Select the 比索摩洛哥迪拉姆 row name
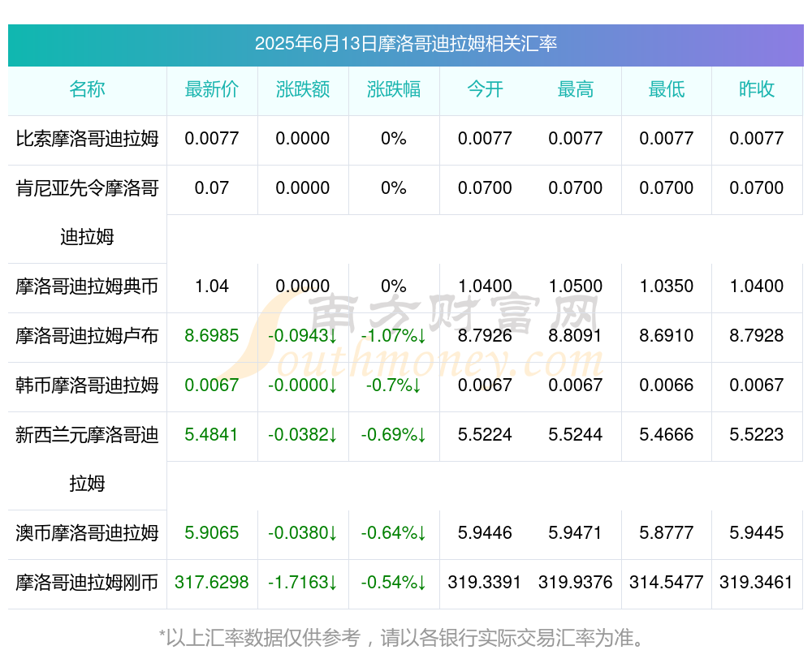 [x=87, y=139]
